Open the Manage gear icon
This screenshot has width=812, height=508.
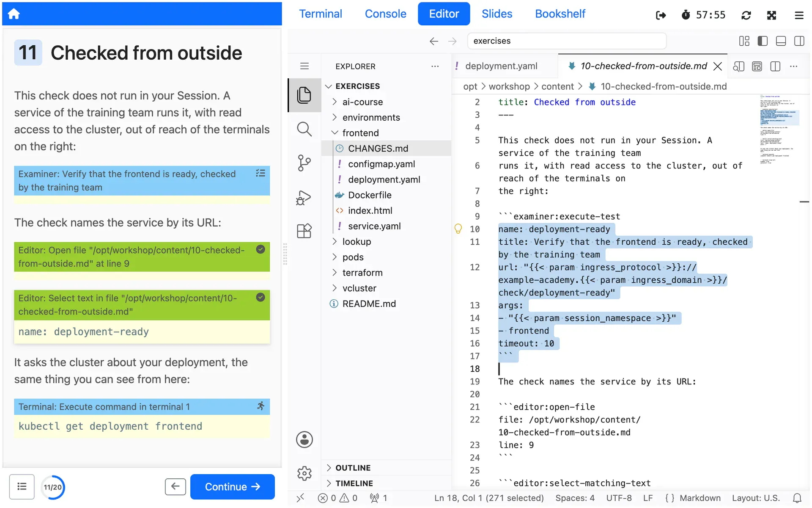304,473
